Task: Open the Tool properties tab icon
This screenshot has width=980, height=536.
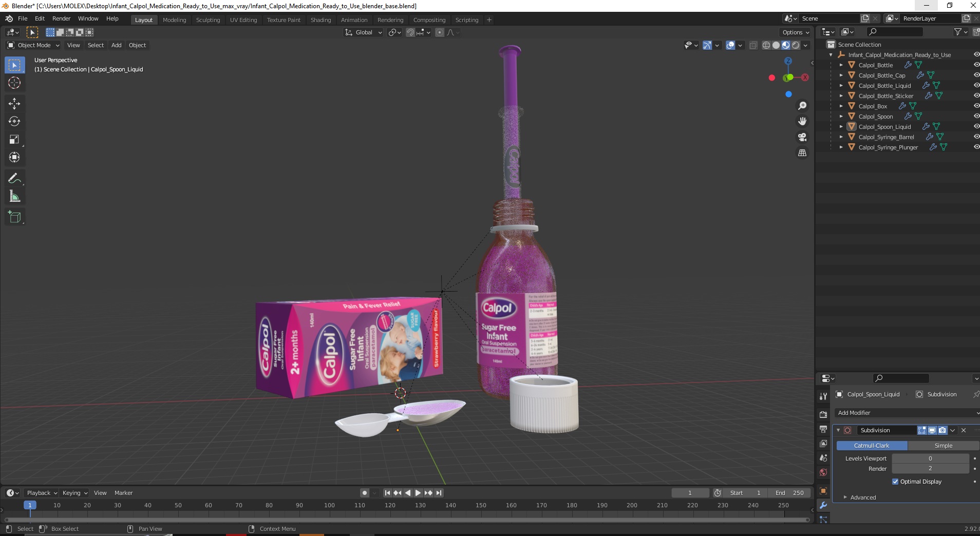Action: pos(823,396)
